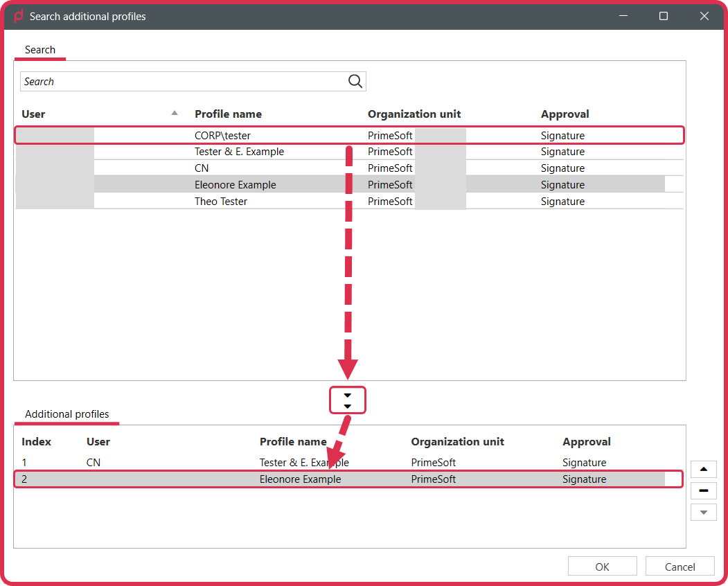
Task: Focus the Search text field
Action: click(x=184, y=81)
